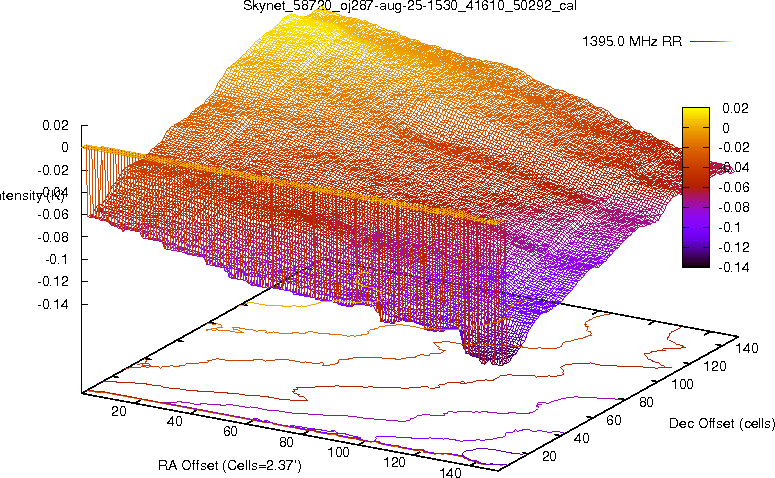Click color bar label -0.06
The height and width of the screenshot is (478, 775).
(x=733, y=187)
